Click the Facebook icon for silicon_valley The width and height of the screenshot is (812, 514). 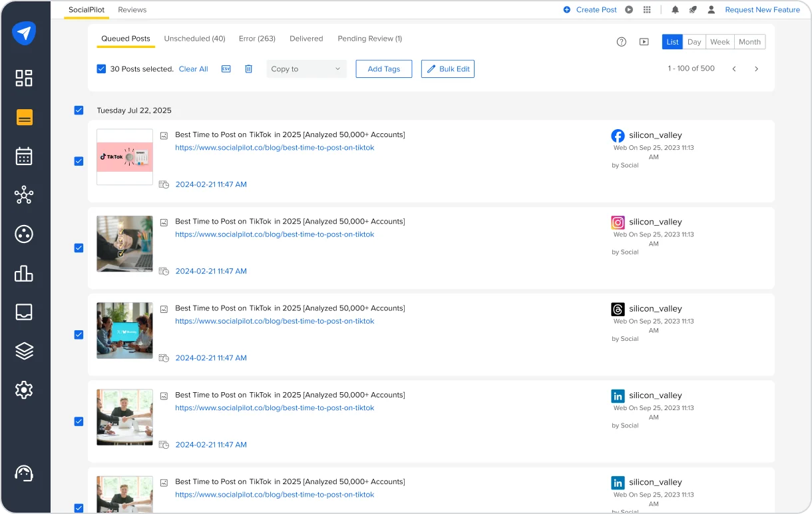point(618,136)
